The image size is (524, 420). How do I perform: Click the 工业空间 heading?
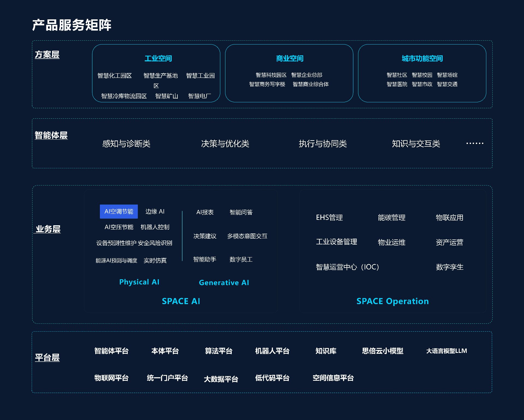158,58
